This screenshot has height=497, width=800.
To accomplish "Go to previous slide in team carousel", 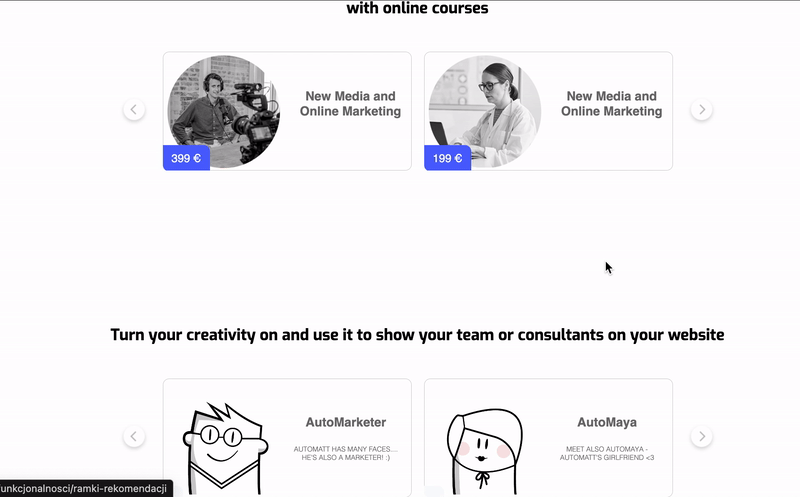I will tap(134, 437).
